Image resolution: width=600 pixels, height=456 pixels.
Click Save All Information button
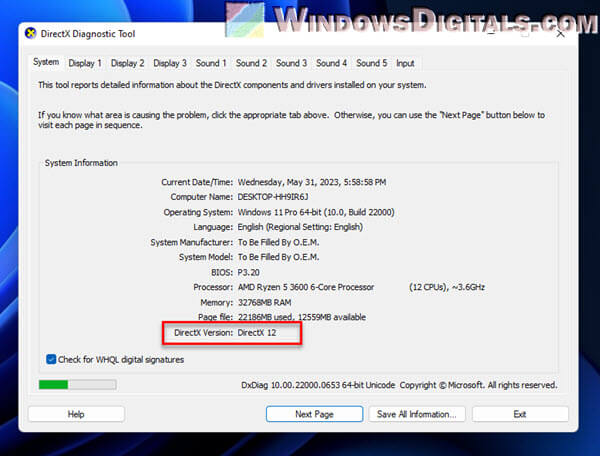click(417, 414)
